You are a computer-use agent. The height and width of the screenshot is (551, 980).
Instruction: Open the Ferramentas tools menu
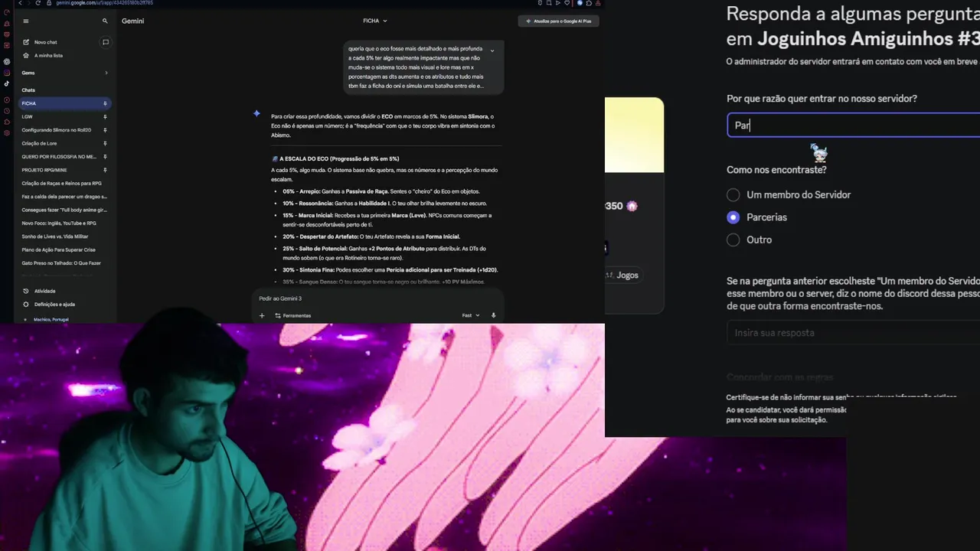[293, 315]
